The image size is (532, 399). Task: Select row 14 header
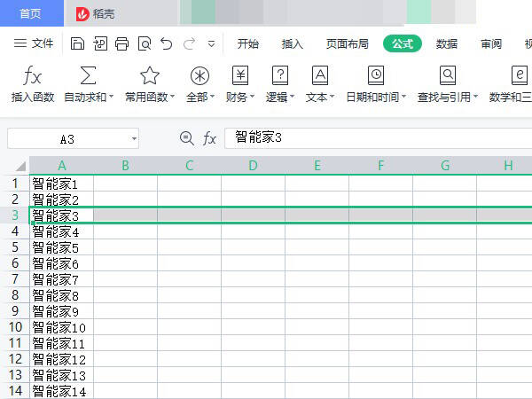pyautogui.click(x=15, y=391)
